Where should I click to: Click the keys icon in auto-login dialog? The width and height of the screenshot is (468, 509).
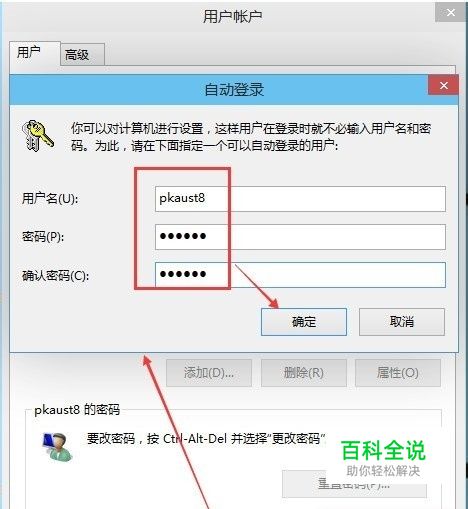tap(37, 136)
